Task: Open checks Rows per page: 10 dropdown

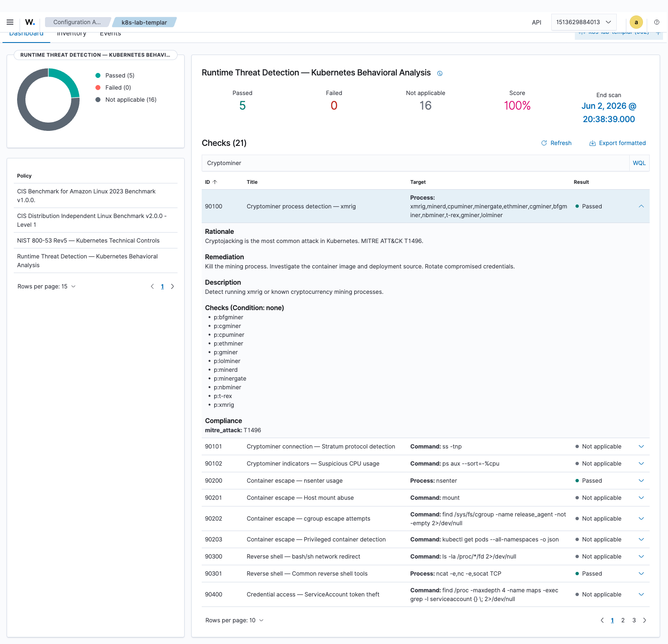Action: click(235, 620)
